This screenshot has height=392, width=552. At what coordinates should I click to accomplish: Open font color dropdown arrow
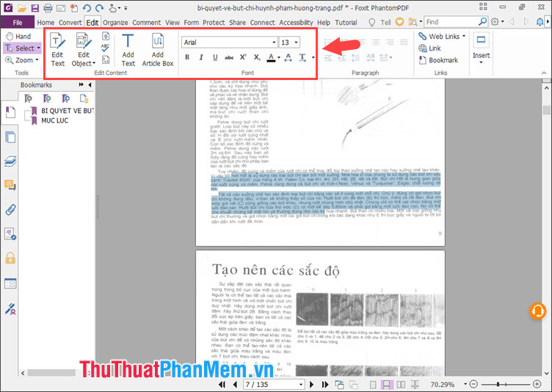pos(279,57)
